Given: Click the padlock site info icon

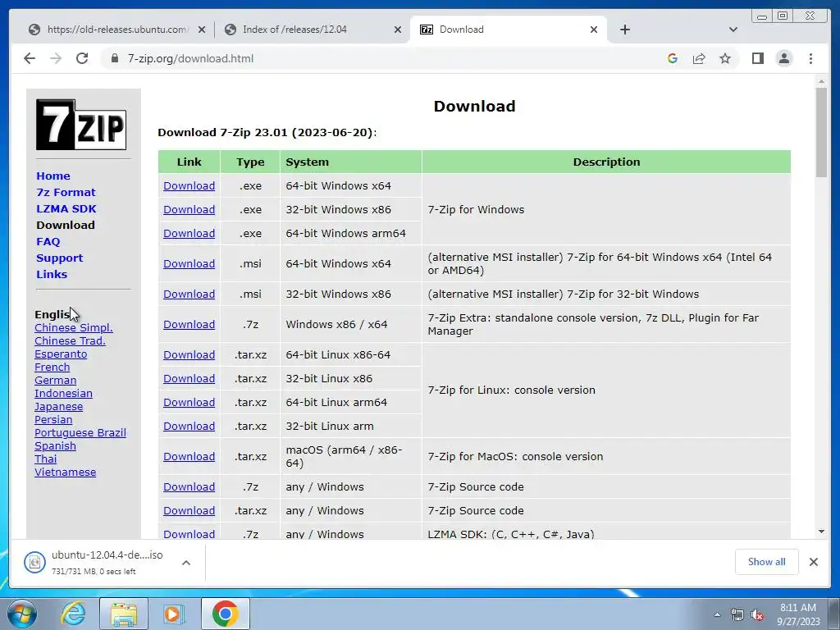Looking at the screenshot, I should tap(114, 58).
